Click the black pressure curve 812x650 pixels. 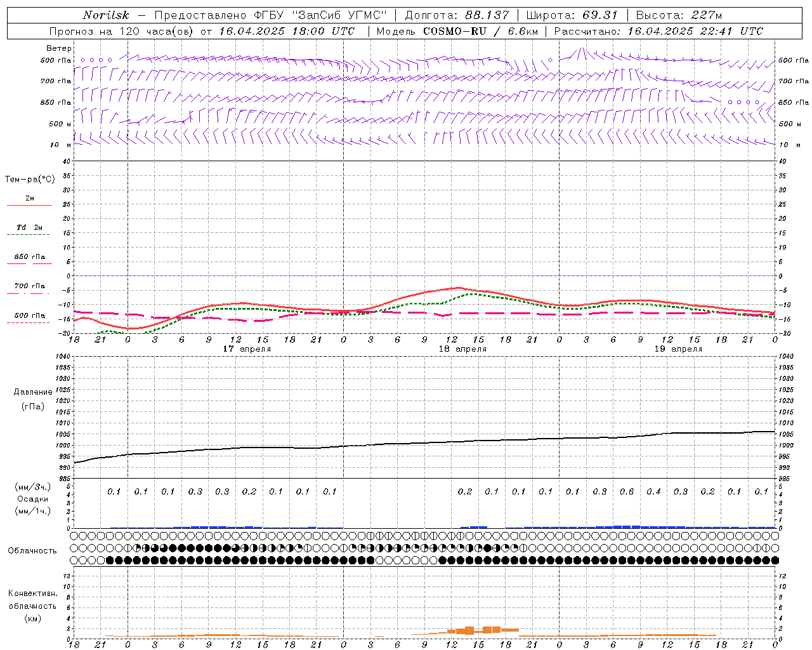point(425,443)
